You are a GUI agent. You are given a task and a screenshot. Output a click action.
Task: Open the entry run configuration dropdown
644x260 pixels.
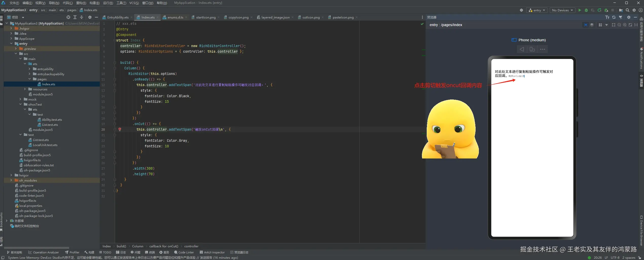537,10
